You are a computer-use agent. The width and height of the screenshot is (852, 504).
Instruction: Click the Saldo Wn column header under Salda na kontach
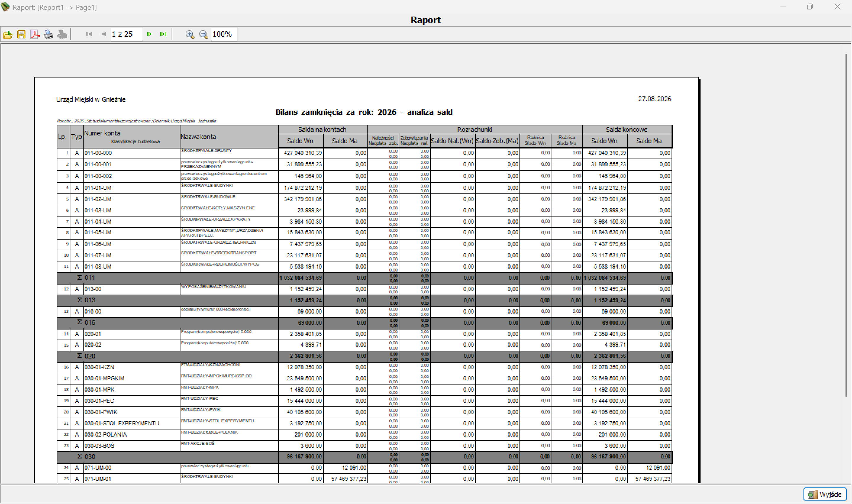[x=300, y=141]
